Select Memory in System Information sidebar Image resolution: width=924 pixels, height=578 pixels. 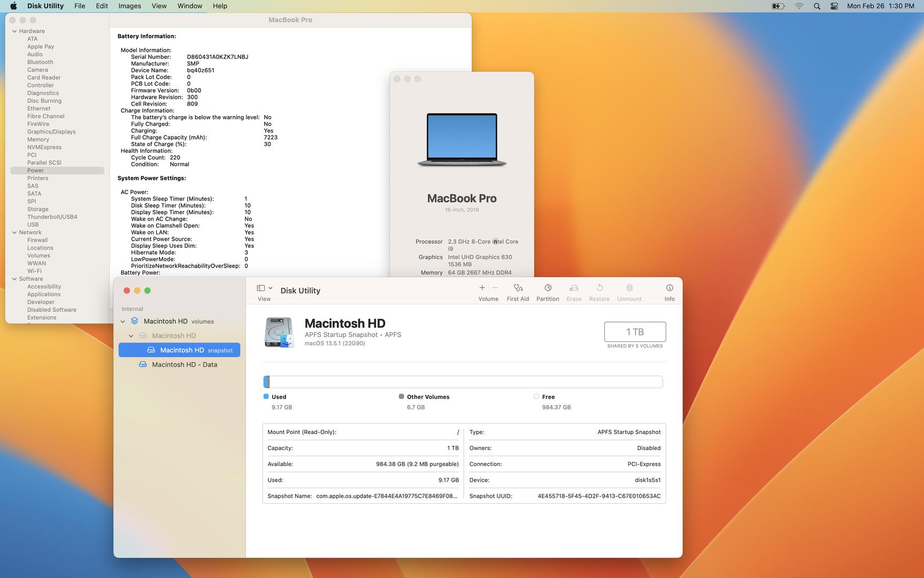click(38, 139)
